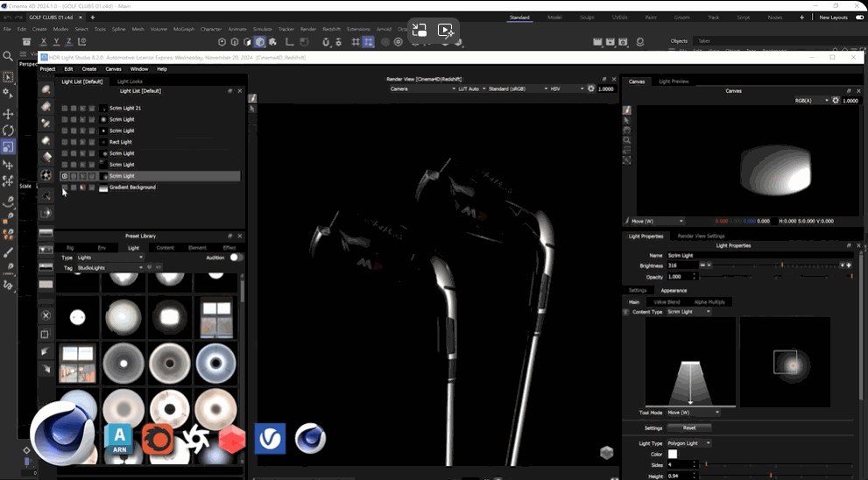This screenshot has height=480, width=868.
Task: Click the second light creation icon in HDR Light Studio toolbar
Action: (x=46, y=106)
